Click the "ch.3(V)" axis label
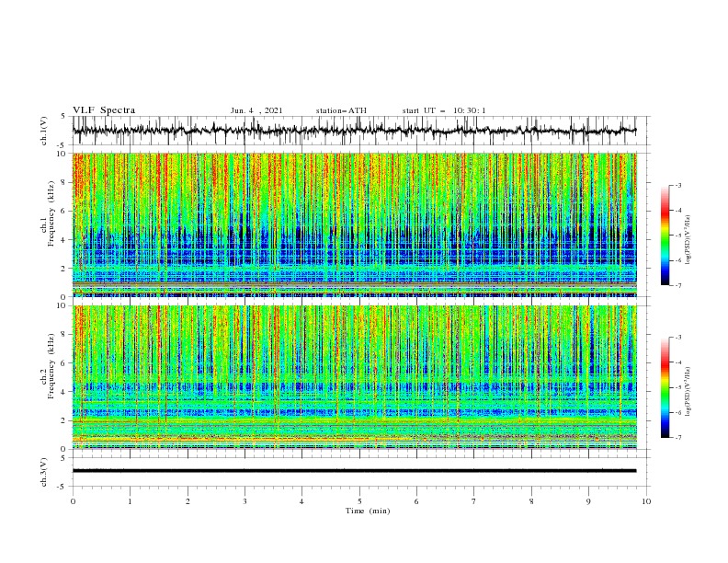 pos(44,472)
